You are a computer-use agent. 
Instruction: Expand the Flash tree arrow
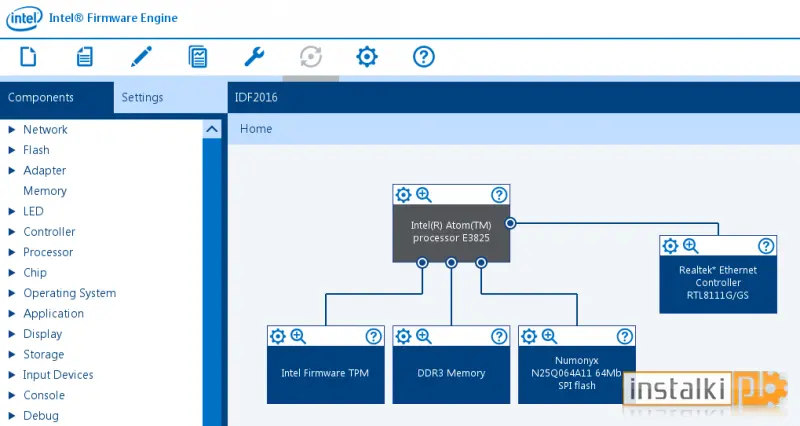12,150
